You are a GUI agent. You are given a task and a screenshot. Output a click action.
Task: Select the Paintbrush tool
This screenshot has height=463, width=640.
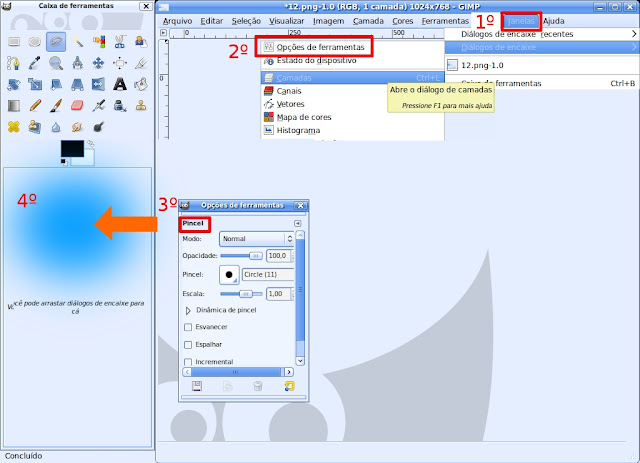click(56, 106)
